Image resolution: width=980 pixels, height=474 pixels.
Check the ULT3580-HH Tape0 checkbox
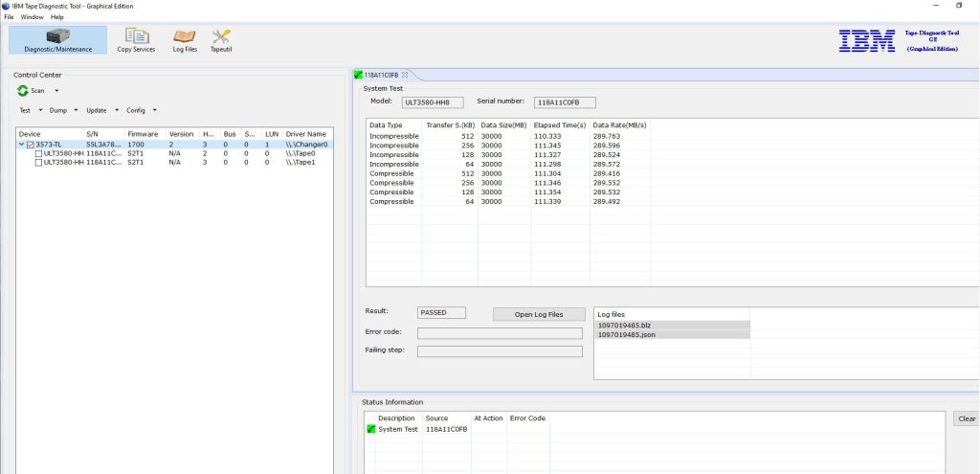click(x=38, y=153)
